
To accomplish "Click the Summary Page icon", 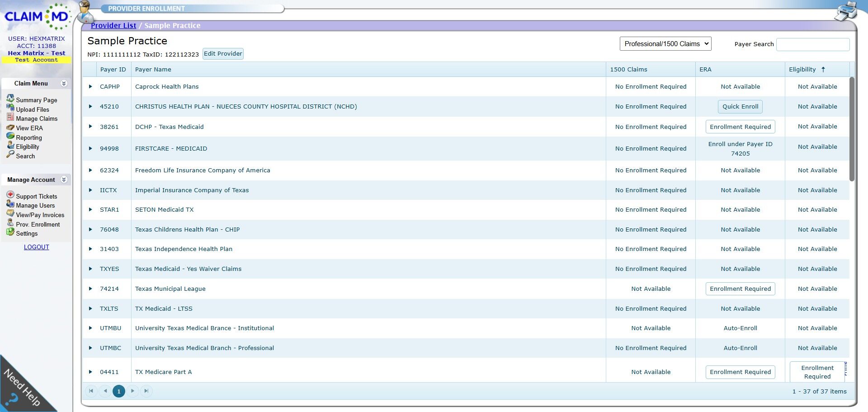I will point(10,98).
